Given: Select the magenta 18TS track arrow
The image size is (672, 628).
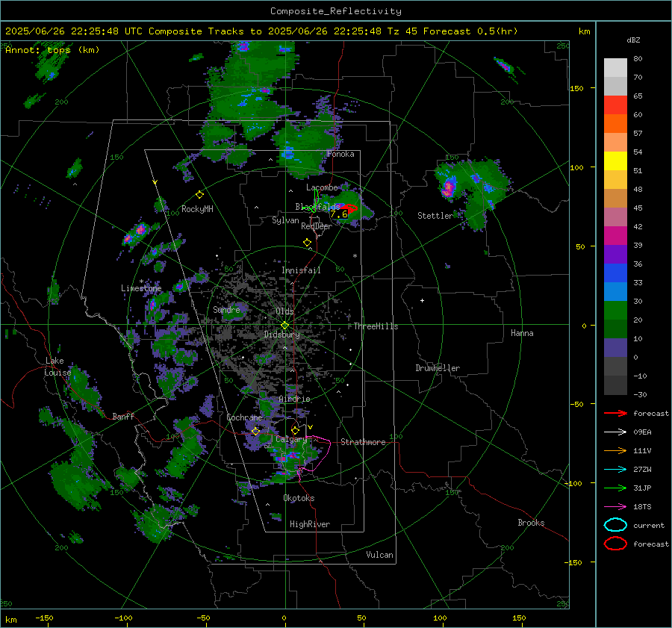Looking at the screenshot, I should point(615,507).
